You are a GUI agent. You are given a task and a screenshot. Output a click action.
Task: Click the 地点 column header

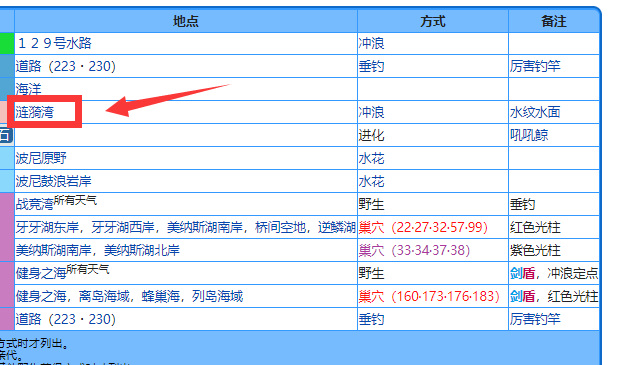pos(186,21)
